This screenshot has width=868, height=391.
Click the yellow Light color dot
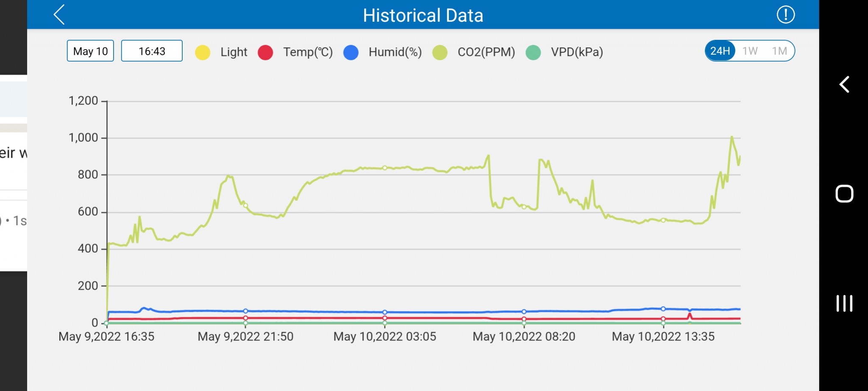[x=203, y=53]
